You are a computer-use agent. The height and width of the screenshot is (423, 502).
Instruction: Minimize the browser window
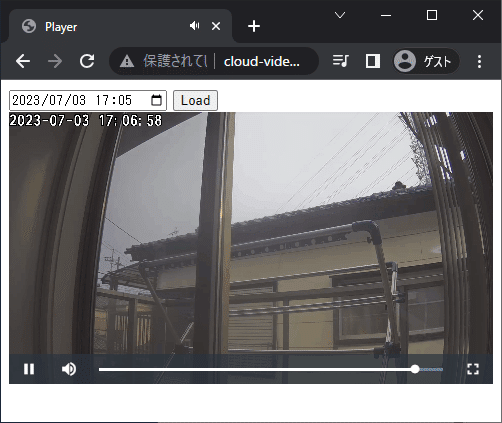(x=386, y=15)
